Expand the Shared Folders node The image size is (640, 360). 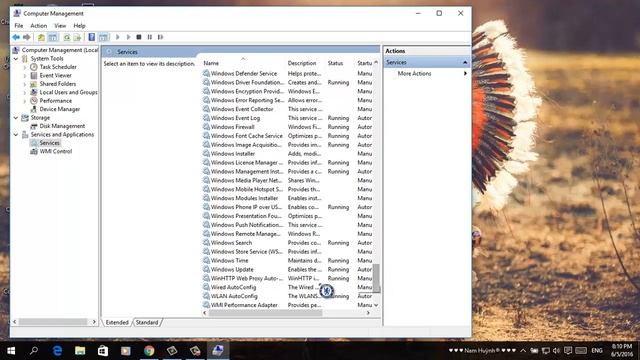coord(25,84)
